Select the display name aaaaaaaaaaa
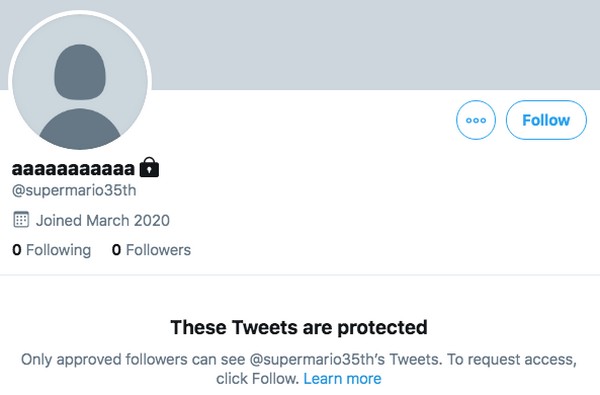600x395 pixels. [73, 168]
